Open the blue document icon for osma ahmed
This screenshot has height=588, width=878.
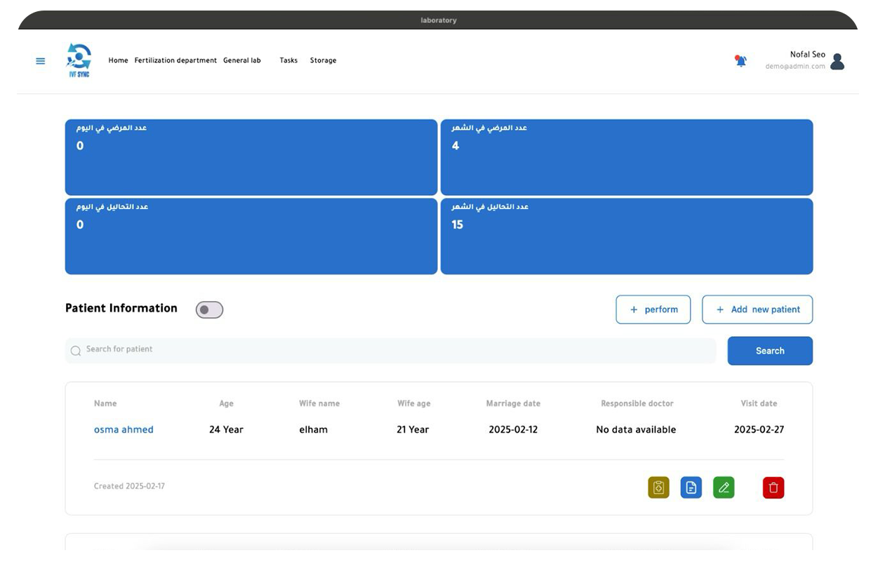[x=691, y=488]
